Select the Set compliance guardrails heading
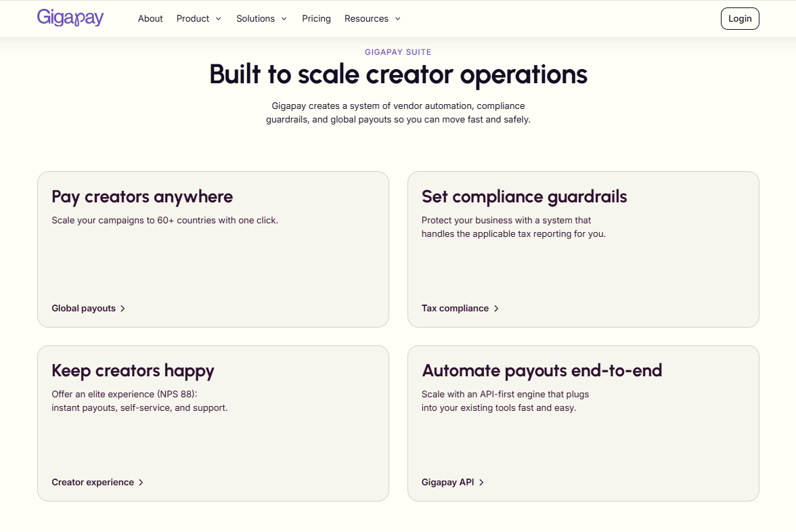The height and width of the screenshot is (532, 796). [525, 197]
